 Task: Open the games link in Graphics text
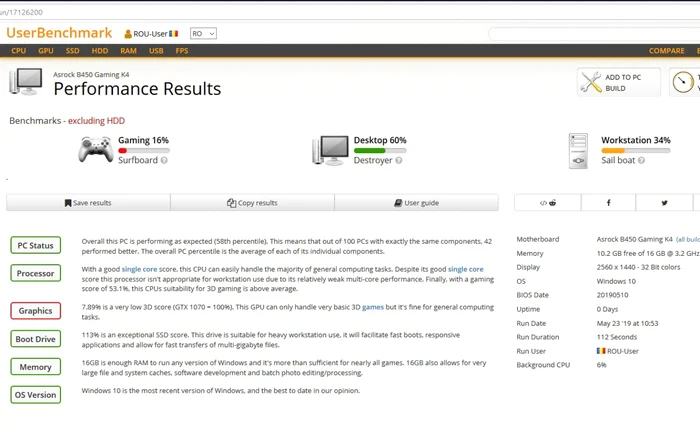[373, 307]
